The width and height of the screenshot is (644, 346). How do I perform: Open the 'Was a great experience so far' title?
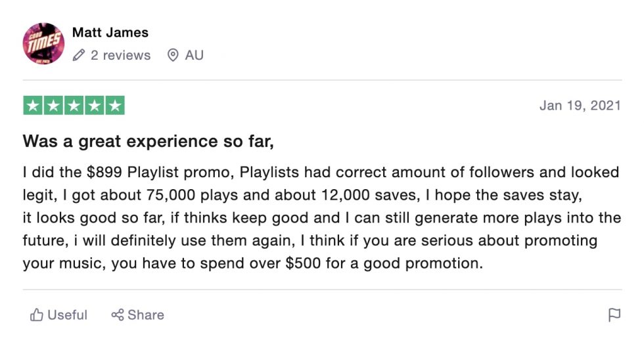(x=149, y=141)
